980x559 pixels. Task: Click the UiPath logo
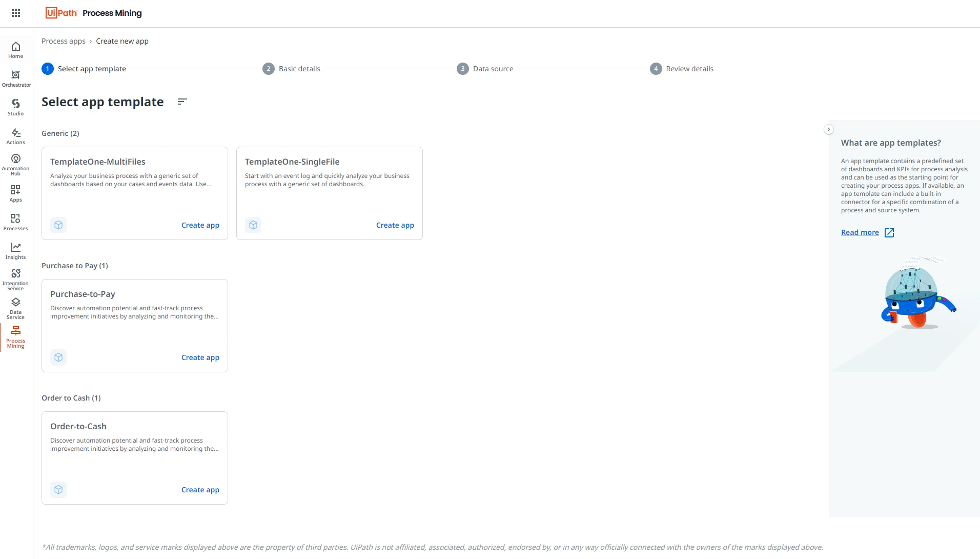point(61,13)
